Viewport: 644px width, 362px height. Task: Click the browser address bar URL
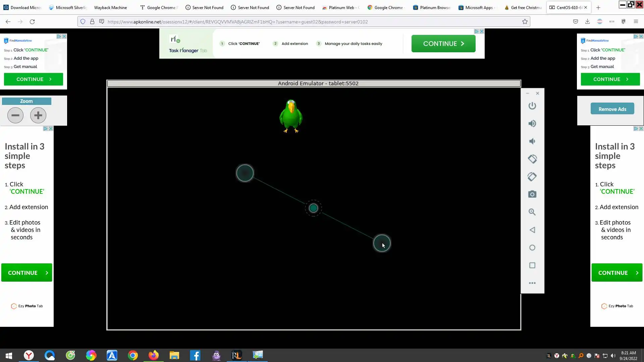coord(237,22)
